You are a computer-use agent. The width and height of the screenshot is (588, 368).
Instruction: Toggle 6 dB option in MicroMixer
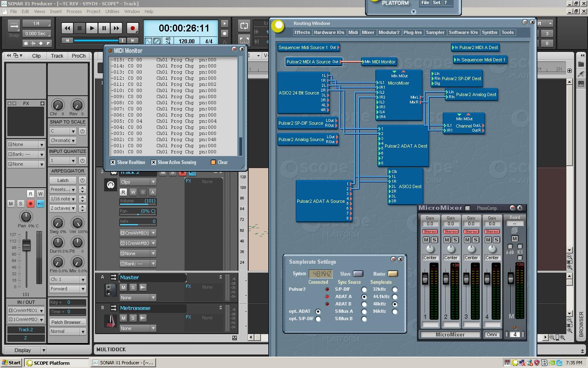[x=510, y=247]
